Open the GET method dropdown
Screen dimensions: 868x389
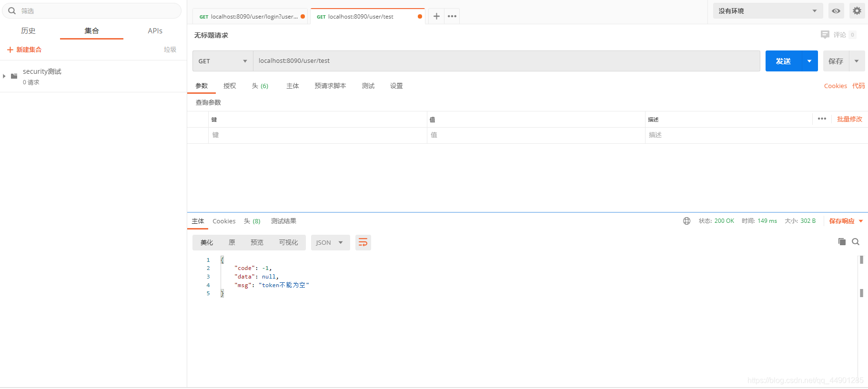pyautogui.click(x=223, y=61)
